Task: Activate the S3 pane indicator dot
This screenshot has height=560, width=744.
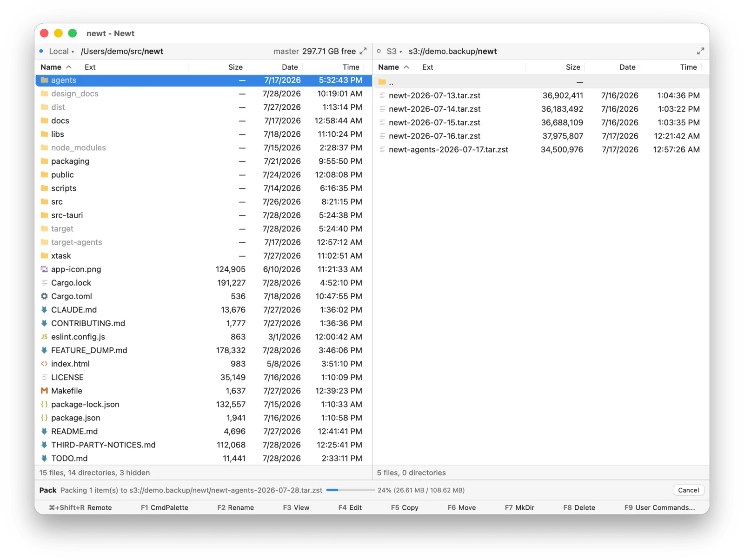Action: (x=379, y=51)
